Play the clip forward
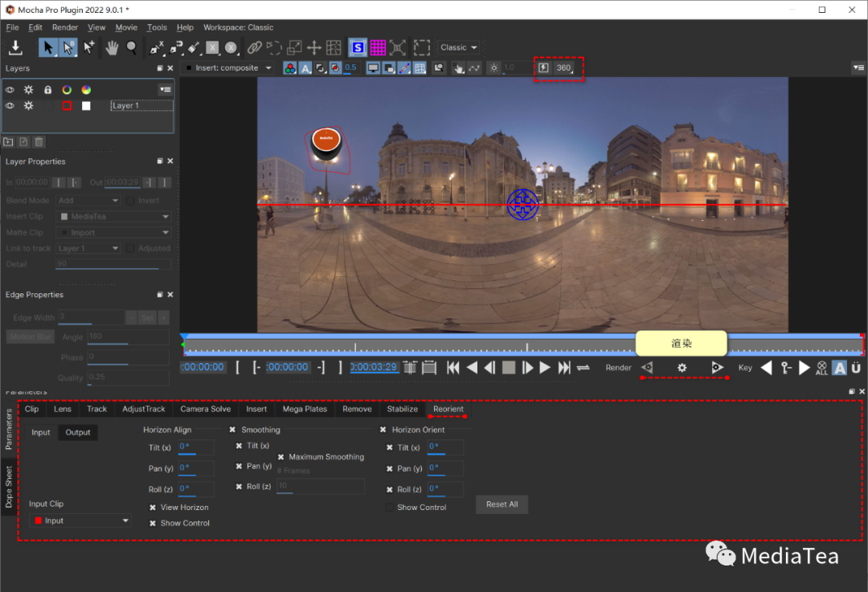This screenshot has width=868, height=592. coord(545,368)
